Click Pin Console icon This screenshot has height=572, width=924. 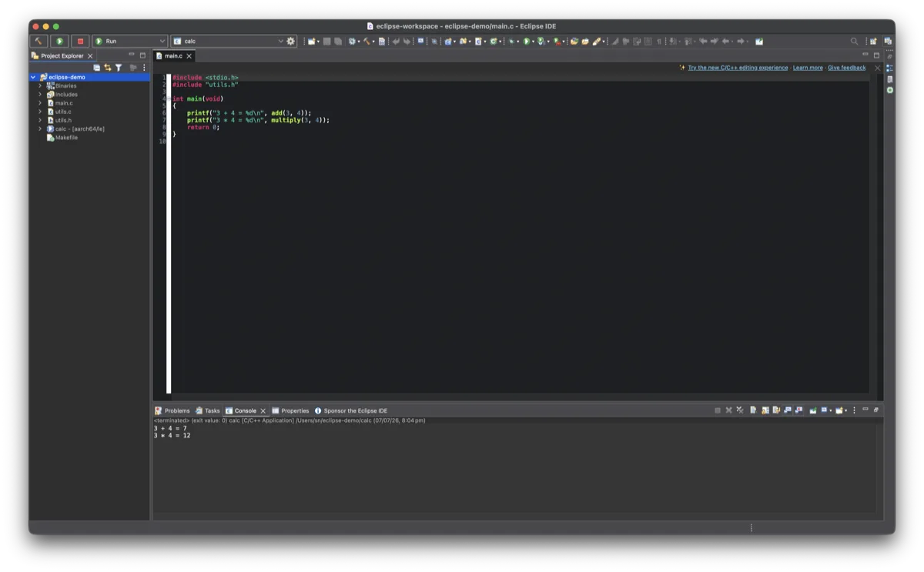(812, 410)
